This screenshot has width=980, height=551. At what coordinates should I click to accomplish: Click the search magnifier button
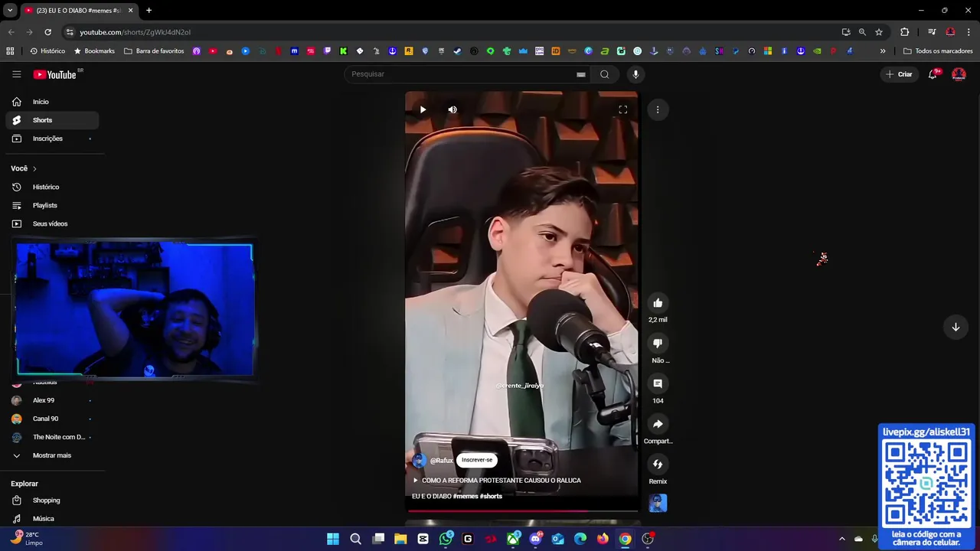[x=604, y=74]
